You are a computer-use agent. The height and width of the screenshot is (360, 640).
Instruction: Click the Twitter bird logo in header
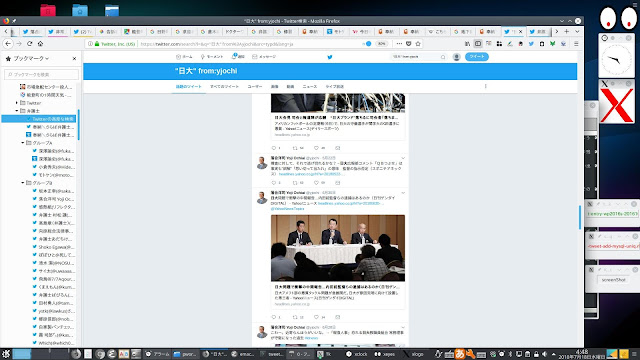coord(330,57)
